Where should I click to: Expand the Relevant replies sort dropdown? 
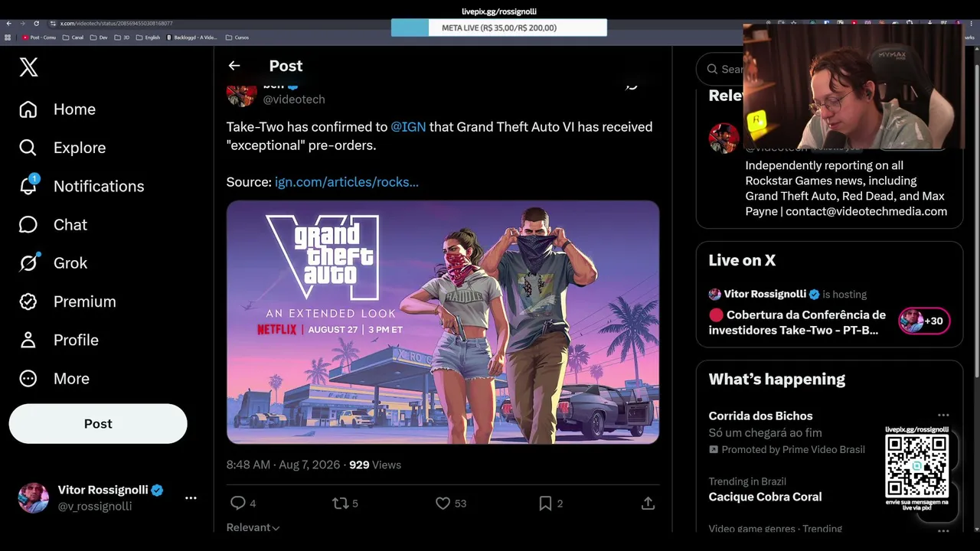(x=253, y=527)
